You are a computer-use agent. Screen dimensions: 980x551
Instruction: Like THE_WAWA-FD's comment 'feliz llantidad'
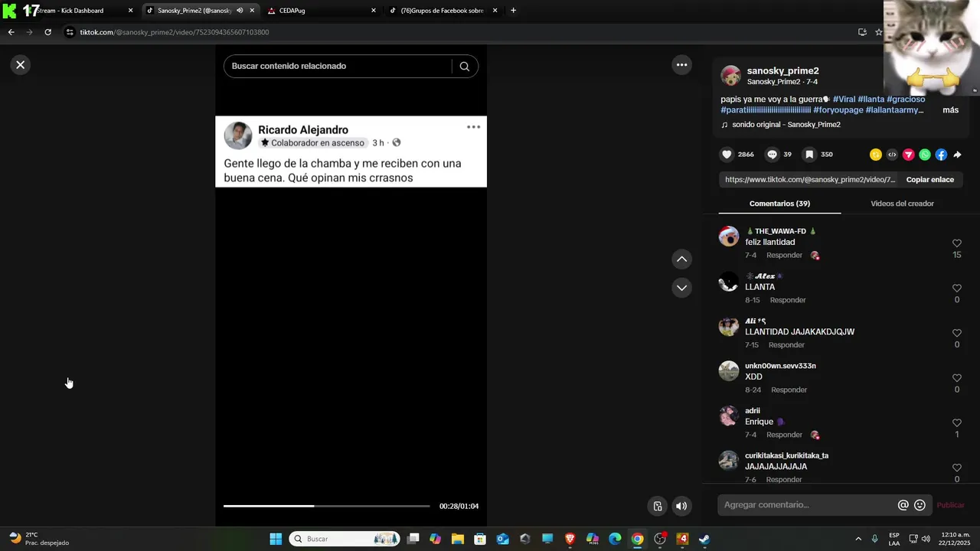(956, 243)
